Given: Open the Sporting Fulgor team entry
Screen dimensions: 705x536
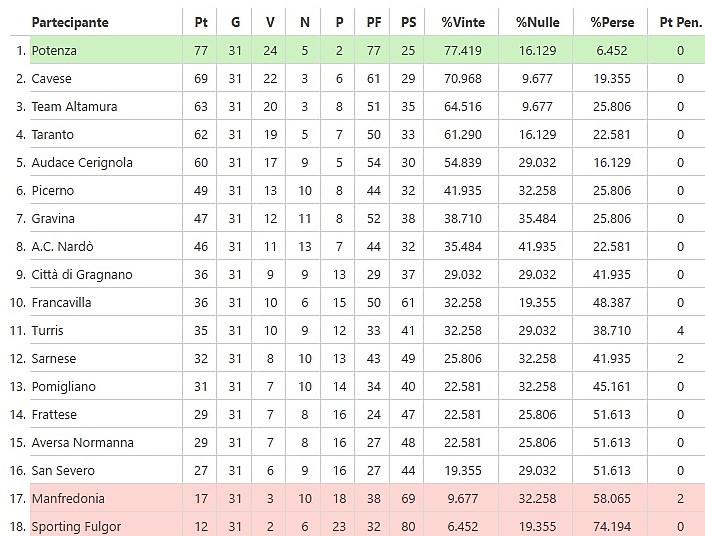Looking at the screenshot, I should pyautogui.click(x=76, y=527).
